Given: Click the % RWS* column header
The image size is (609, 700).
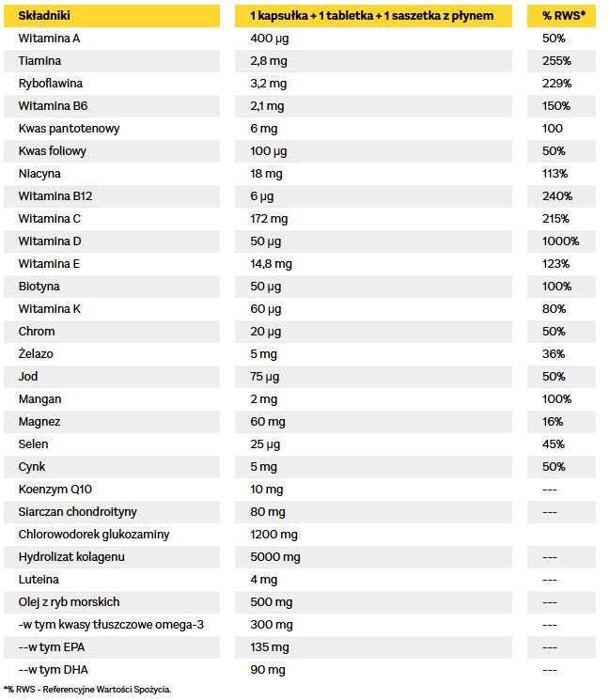Looking at the screenshot, I should pos(562,16).
